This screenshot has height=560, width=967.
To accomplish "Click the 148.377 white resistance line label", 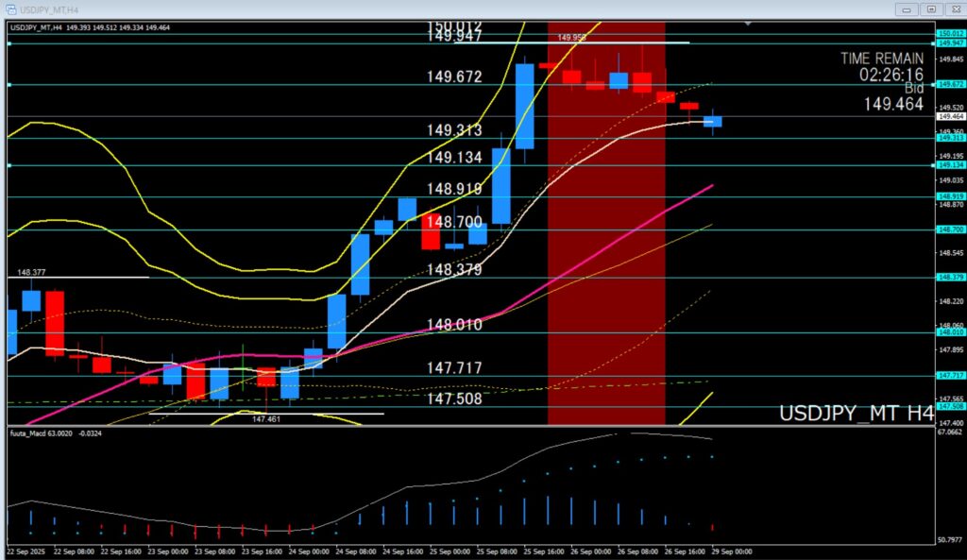I will point(32,272).
